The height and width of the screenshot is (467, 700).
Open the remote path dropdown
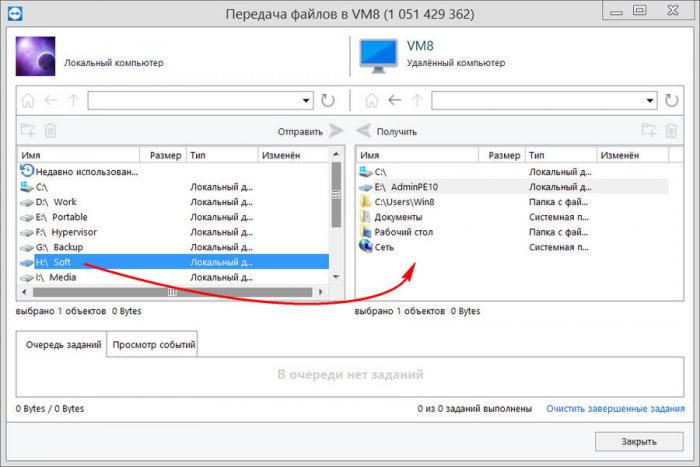point(650,100)
